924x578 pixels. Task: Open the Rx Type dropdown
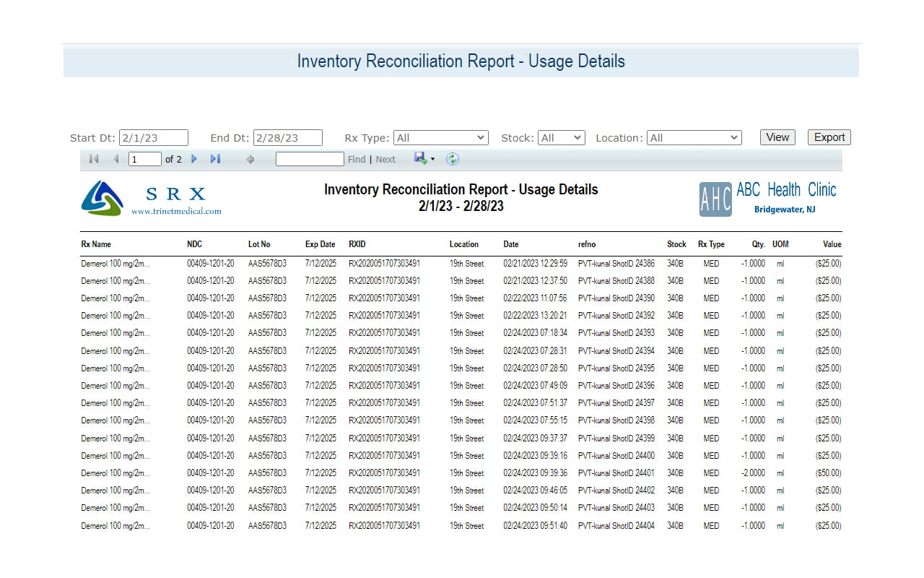coord(441,137)
